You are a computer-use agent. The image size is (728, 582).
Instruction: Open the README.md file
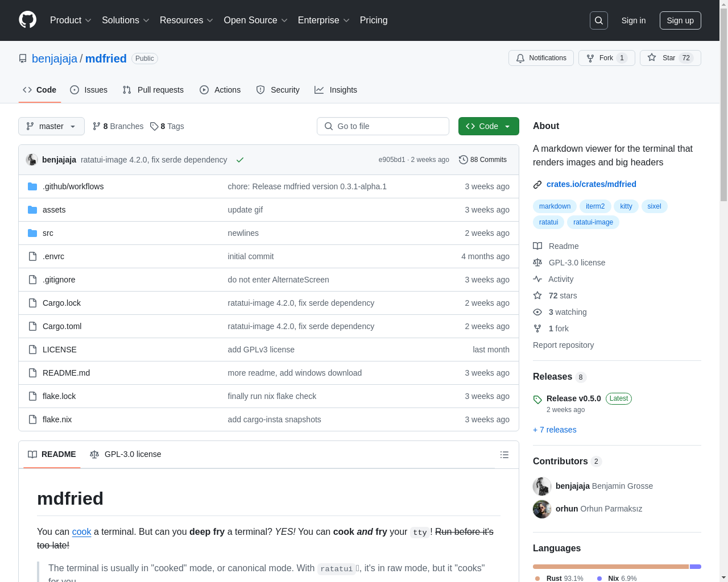[x=66, y=373]
